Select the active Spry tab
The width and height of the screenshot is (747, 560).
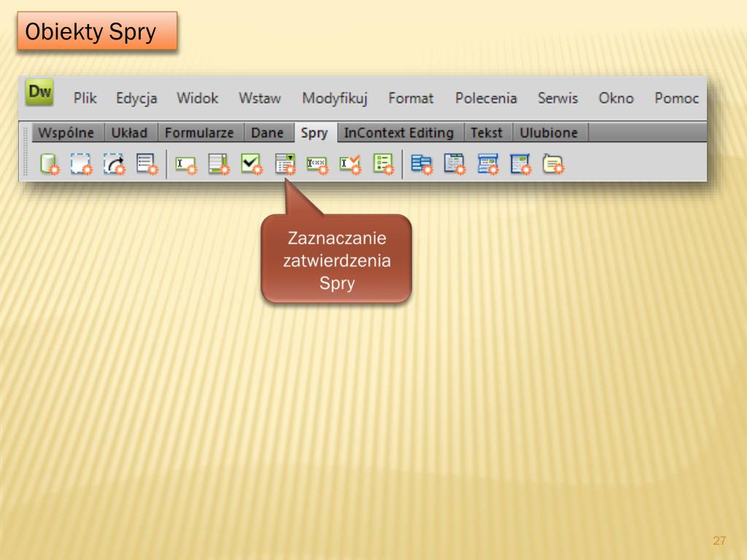tap(315, 133)
